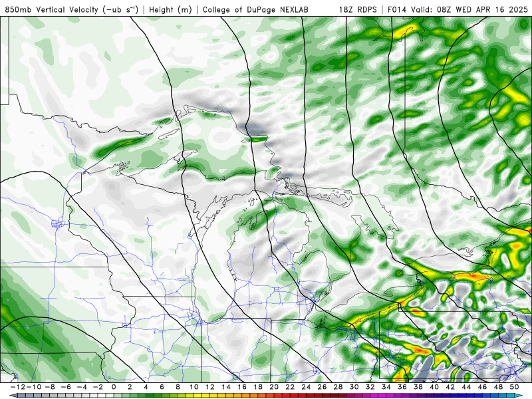Click the '8' color scale label
Screen dimensions: 532x399
178,387
